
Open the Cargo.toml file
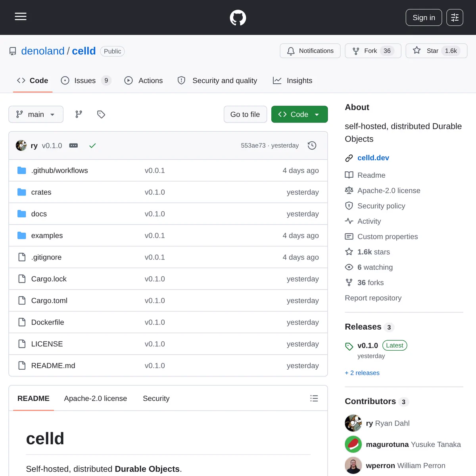pyautogui.click(x=49, y=301)
